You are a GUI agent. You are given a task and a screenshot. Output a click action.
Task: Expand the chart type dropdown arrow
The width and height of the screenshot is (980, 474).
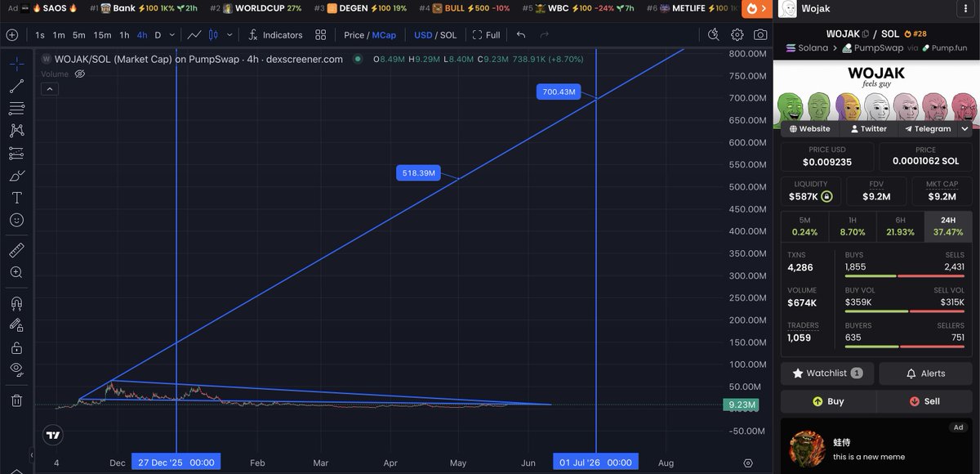click(229, 35)
